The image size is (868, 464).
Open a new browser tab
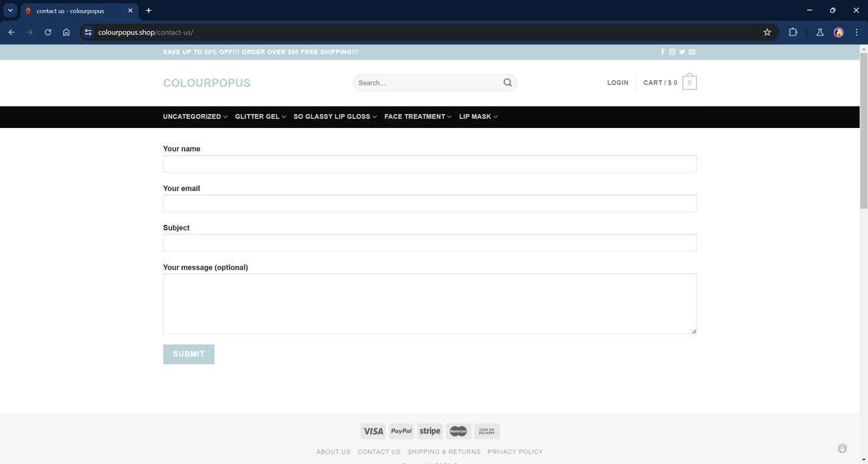tap(148, 11)
